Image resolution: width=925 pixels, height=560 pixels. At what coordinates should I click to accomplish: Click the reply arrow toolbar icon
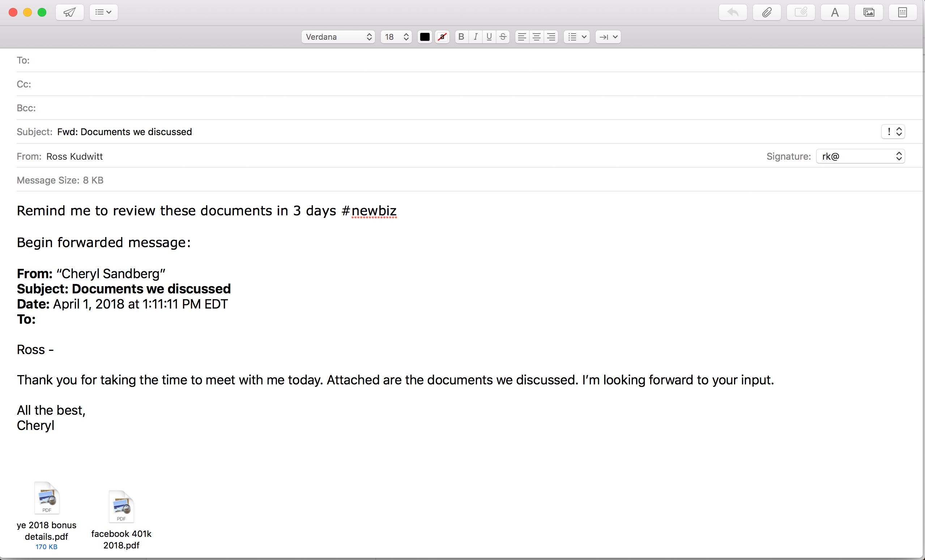pos(732,12)
